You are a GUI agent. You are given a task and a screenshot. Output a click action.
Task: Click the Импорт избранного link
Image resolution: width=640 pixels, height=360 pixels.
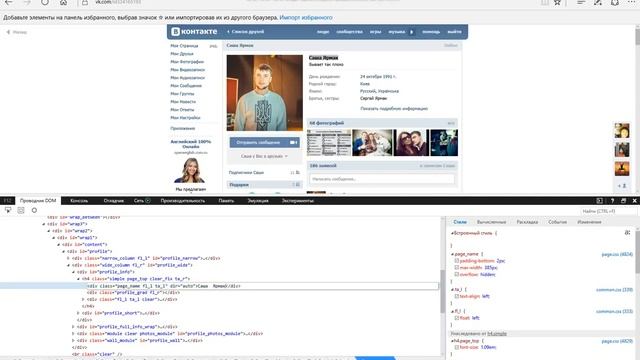306,18
